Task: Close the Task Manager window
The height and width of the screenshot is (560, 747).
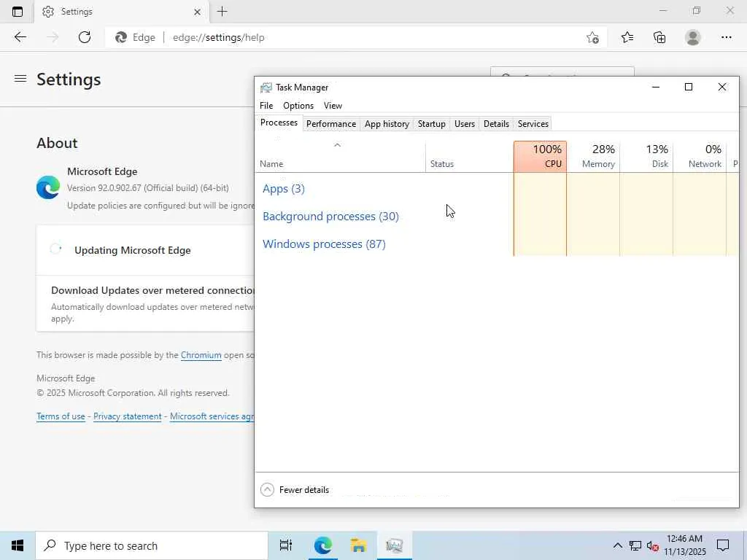Action: pos(722,87)
